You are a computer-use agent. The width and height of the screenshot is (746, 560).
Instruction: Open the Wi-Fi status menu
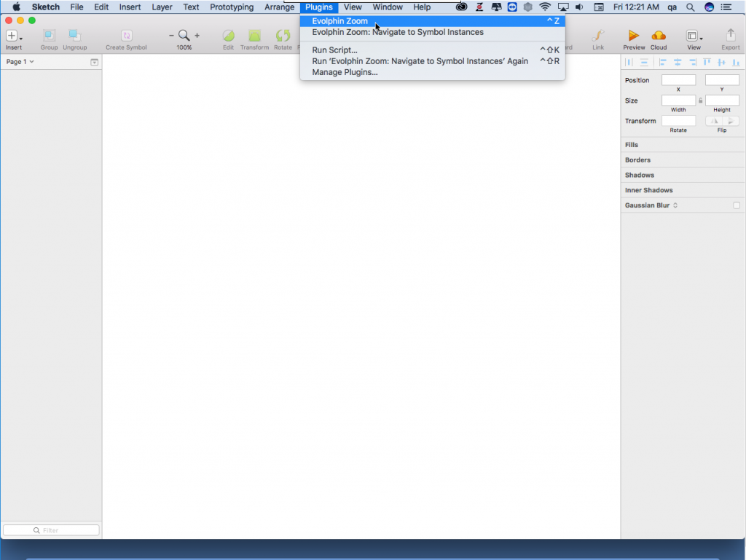click(545, 7)
